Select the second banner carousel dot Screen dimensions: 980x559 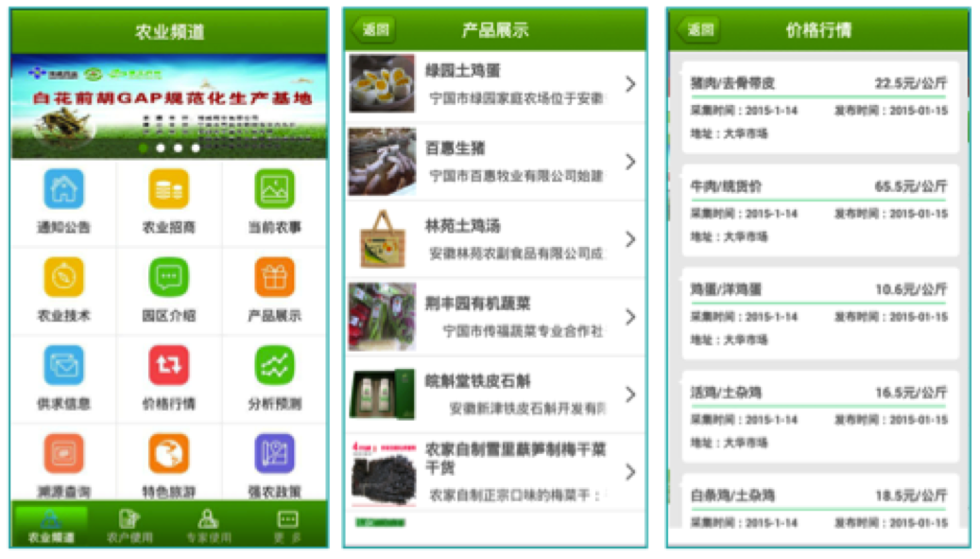161,148
